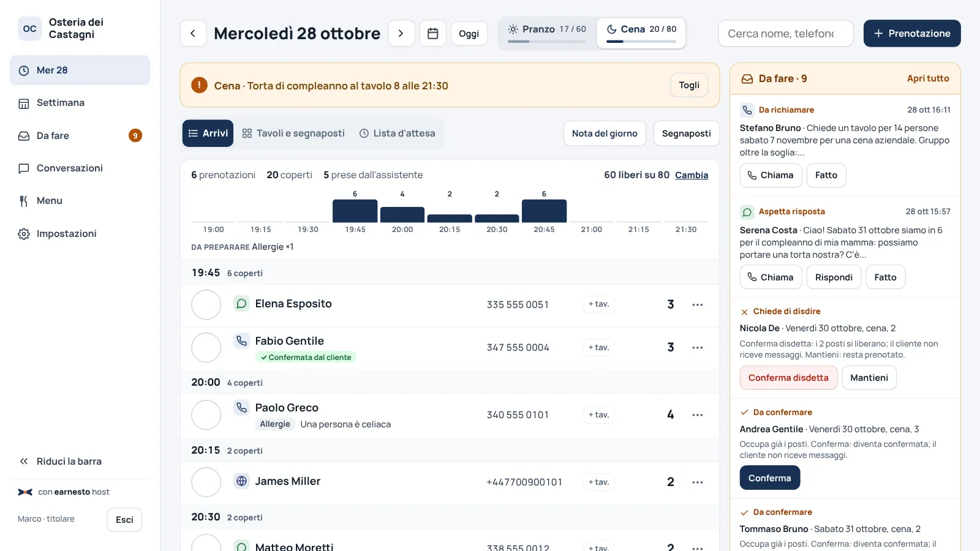Click the 19:45 bar in covers chart
This screenshot has width=980, height=551.
(x=355, y=211)
